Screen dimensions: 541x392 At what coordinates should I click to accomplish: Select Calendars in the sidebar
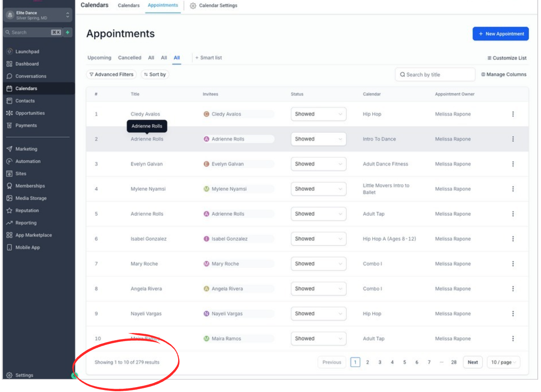coord(26,88)
